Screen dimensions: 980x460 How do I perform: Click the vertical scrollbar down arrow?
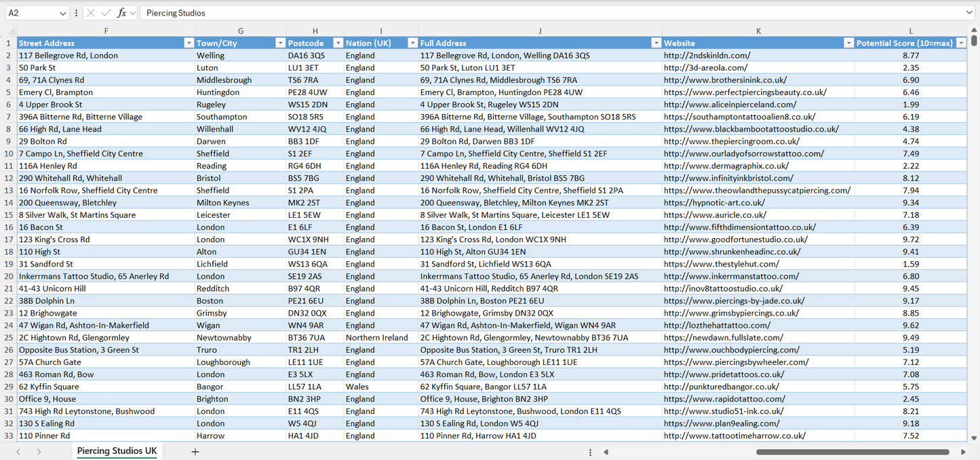[975, 438]
